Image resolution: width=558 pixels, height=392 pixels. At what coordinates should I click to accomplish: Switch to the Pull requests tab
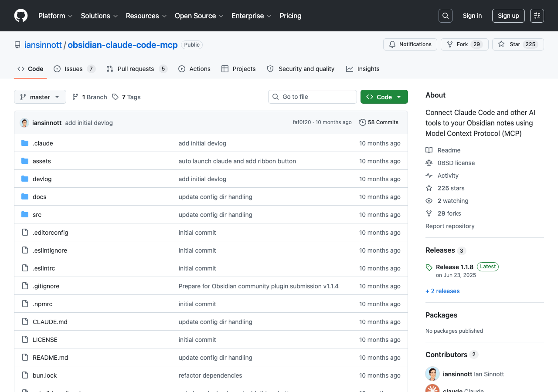(x=136, y=69)
